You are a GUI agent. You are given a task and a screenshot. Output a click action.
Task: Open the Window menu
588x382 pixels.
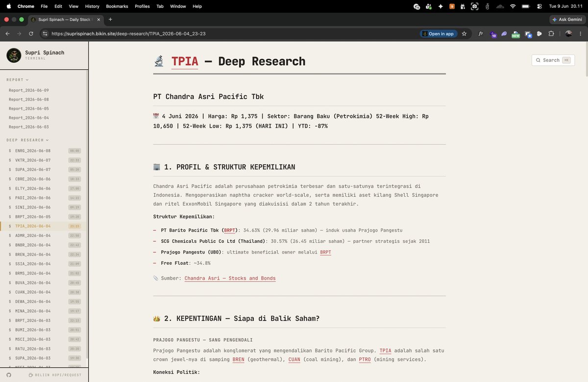[x=178, y=6]
